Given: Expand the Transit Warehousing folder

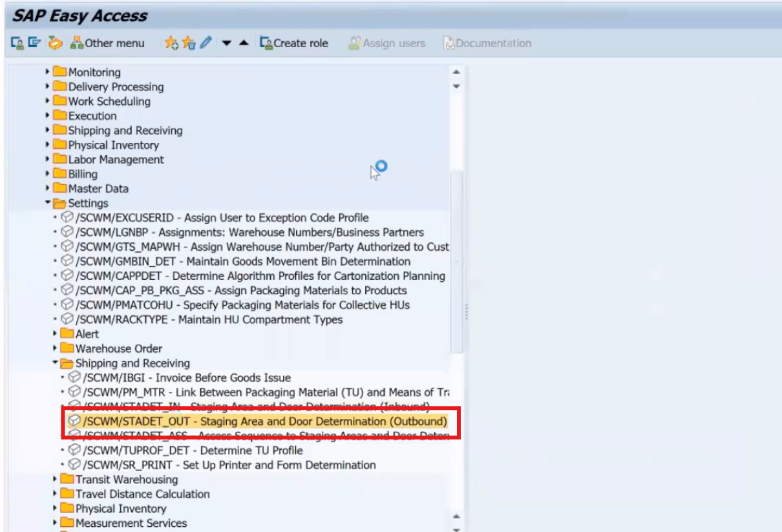Looking at the screenshot, I should pyautogui.click(x=55, y=480).
